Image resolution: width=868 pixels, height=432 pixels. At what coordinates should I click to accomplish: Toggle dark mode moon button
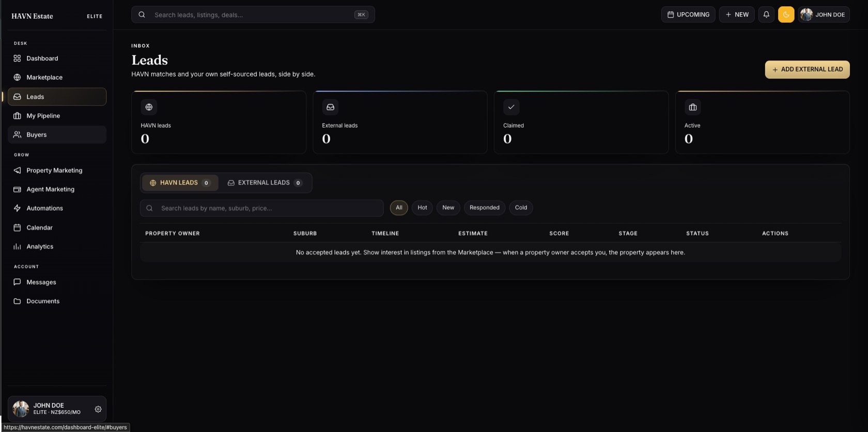pos(786,14)
